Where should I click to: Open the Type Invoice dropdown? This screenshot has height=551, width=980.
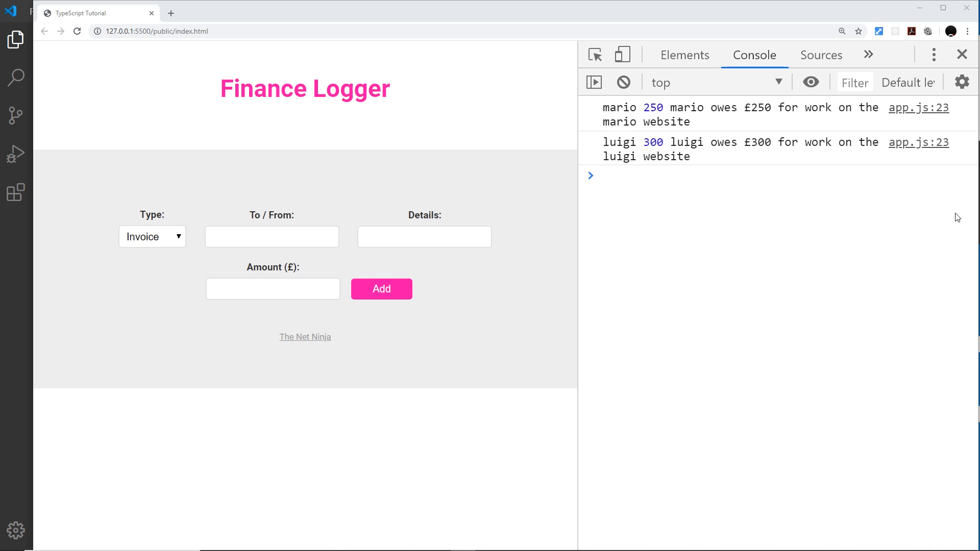click(152, 237)
